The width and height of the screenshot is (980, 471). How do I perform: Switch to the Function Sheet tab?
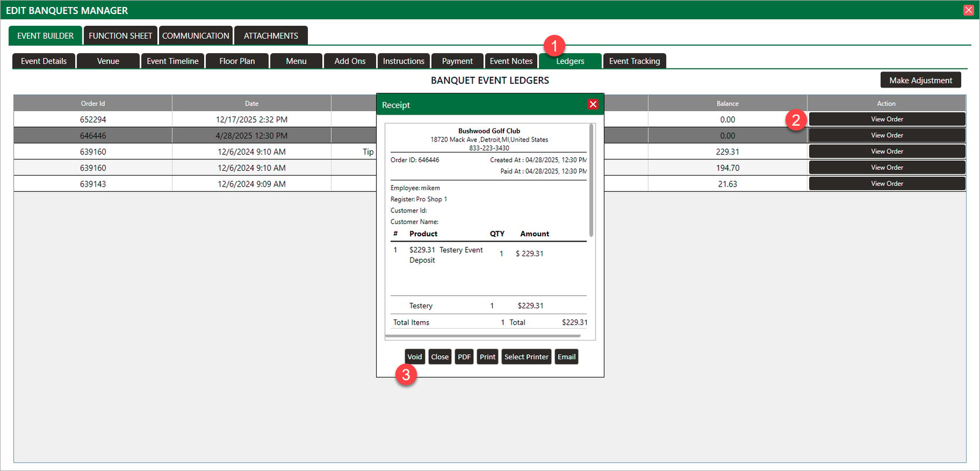tap(121, 36)
